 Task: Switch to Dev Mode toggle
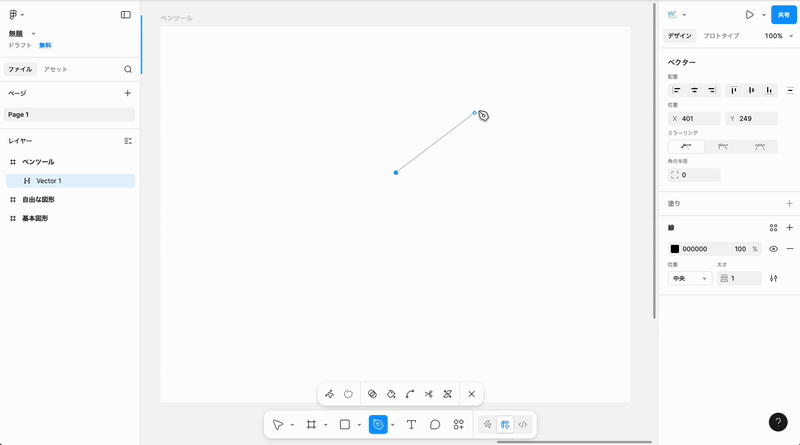(522, 424)
